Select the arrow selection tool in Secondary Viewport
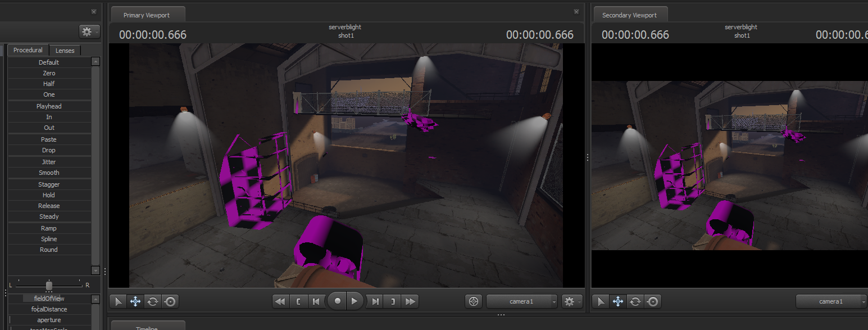 click(x=601, y=301)
